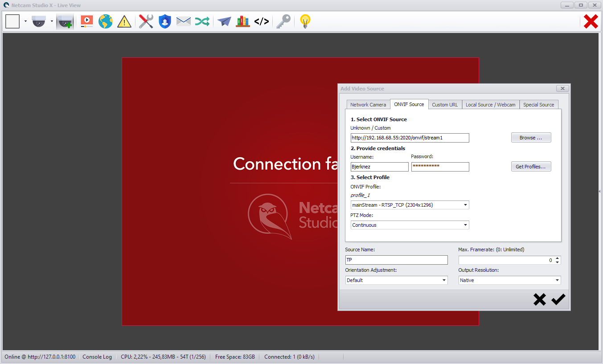The height and width of the screenshot is (364, 603).
Task: Click the Browse ... button
Action: click(x=531, y=138)
